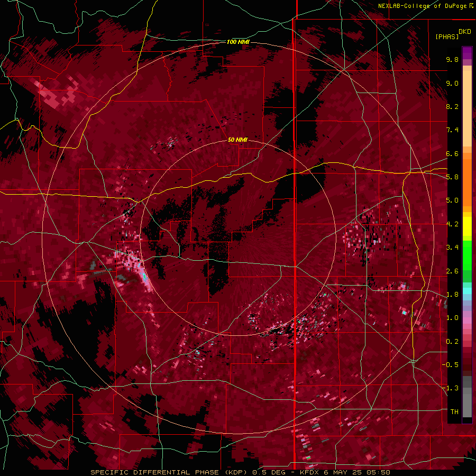
Task: Click the 100 NMI range ring label
Action: point(238,42)
